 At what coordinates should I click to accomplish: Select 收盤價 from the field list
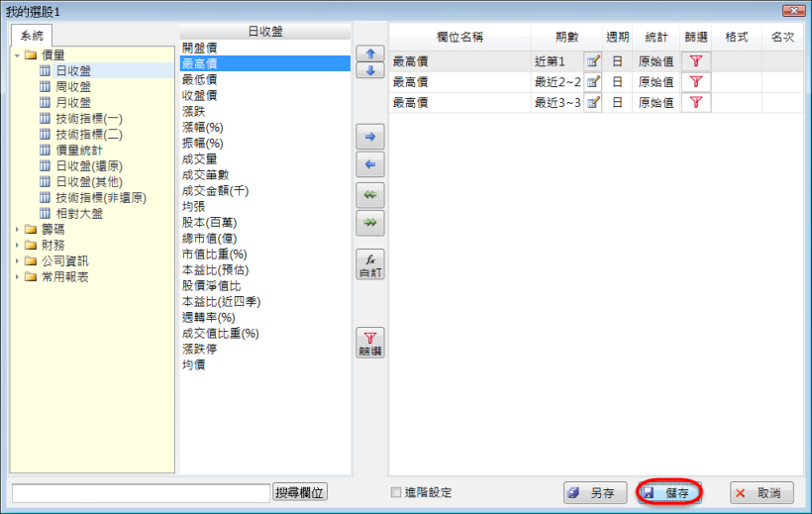tap(200, 95)
